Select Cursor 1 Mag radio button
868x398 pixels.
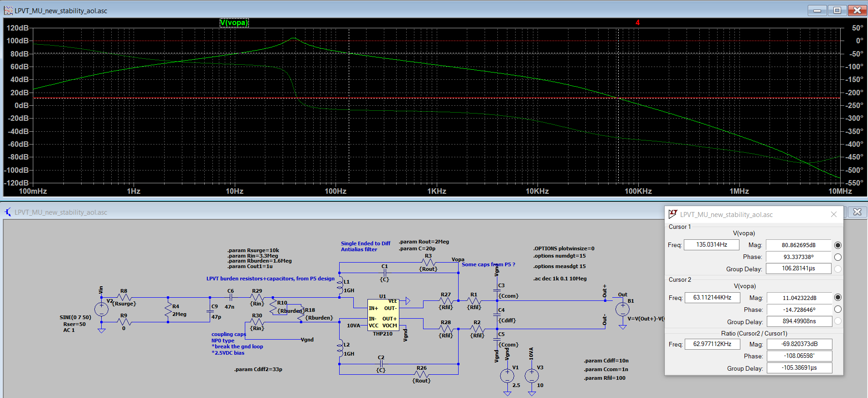click(x=838, y=245)
